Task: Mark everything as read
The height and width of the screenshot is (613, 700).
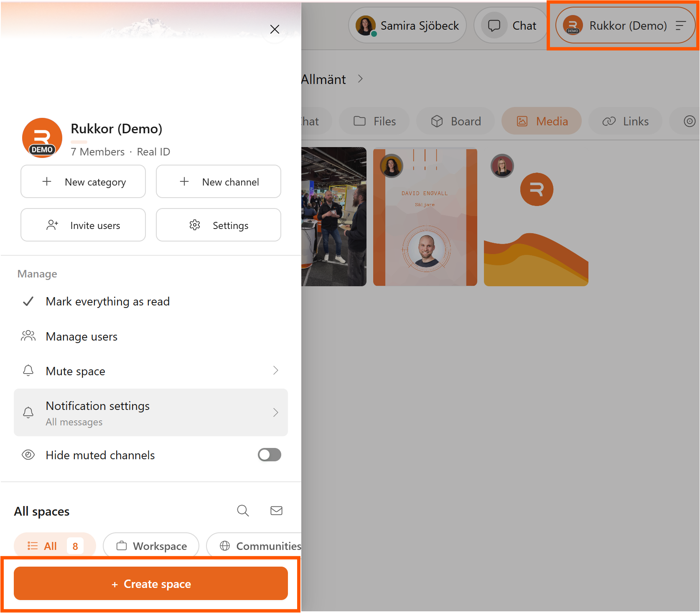Action: pos(151,301)
